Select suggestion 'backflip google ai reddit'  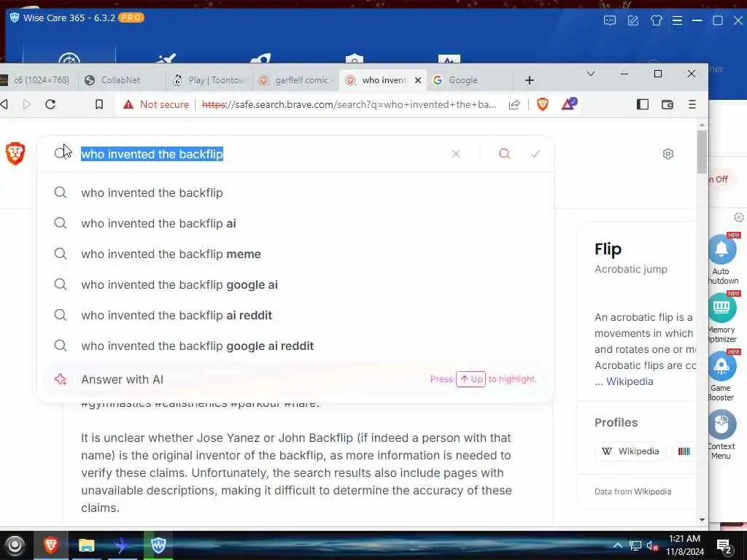coord(295,346)
